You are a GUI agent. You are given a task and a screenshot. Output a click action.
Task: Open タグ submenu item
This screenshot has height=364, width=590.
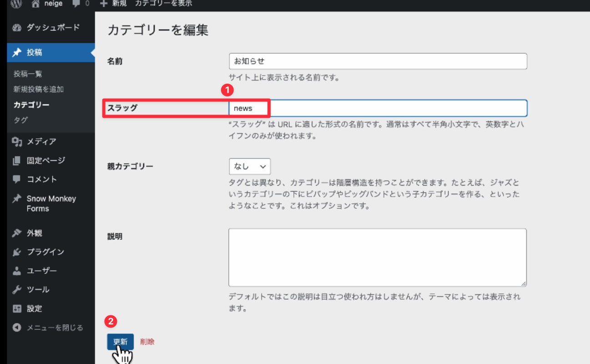click(20, 120)
